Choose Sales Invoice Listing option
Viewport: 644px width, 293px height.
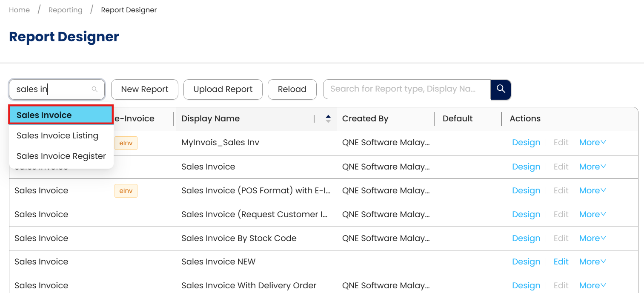pos(57,135)
